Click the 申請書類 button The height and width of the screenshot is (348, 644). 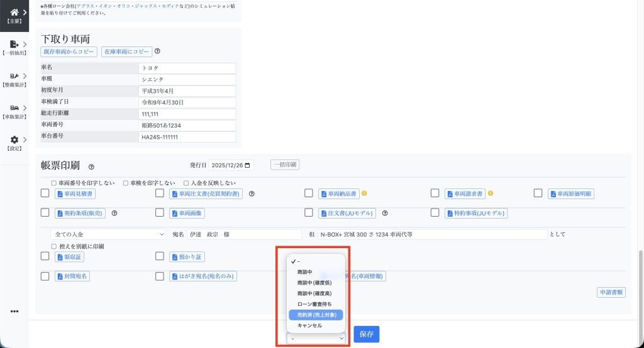tap(611, 292)
